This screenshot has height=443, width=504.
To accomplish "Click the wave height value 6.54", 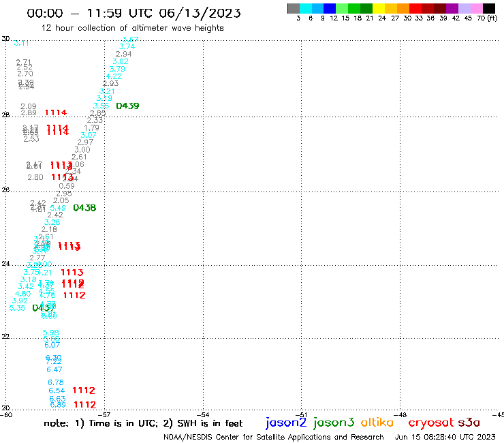I will pyautogui.click(x=57, y=391).
